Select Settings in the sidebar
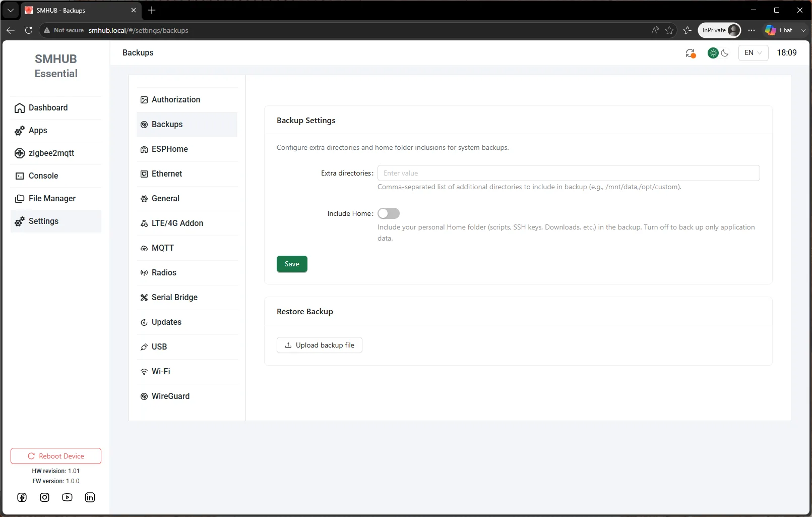This screenshot has height=517, width=812. (55, 221)
